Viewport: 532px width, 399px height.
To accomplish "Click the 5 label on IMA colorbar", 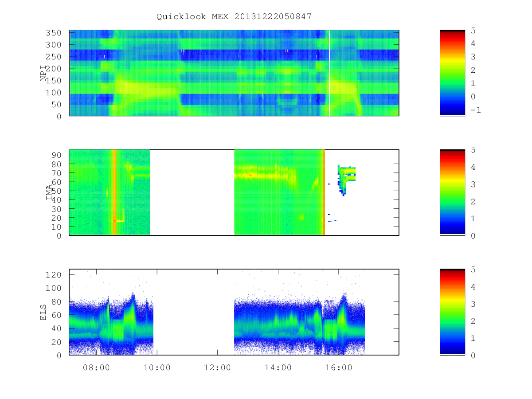I will click(x=473, y=150).
